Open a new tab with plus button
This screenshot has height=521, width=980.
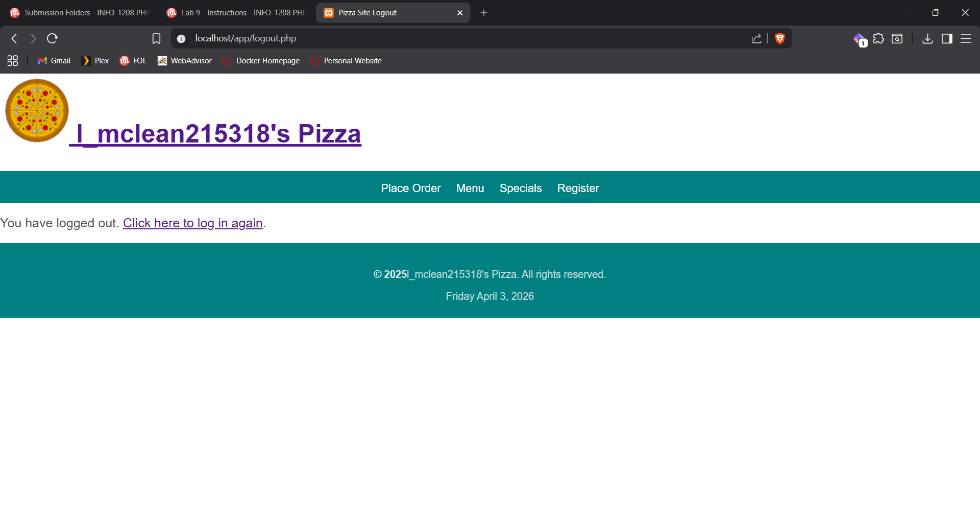point(484,13)
